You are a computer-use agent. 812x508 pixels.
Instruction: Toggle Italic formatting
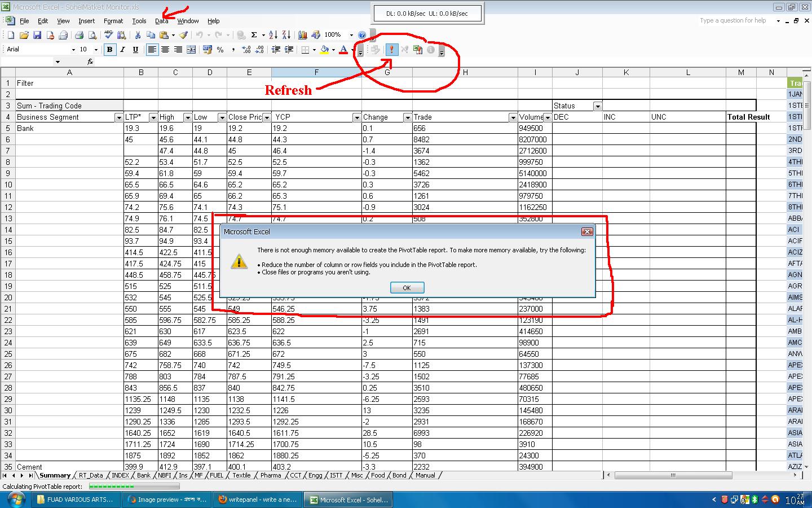coord(122,50)
